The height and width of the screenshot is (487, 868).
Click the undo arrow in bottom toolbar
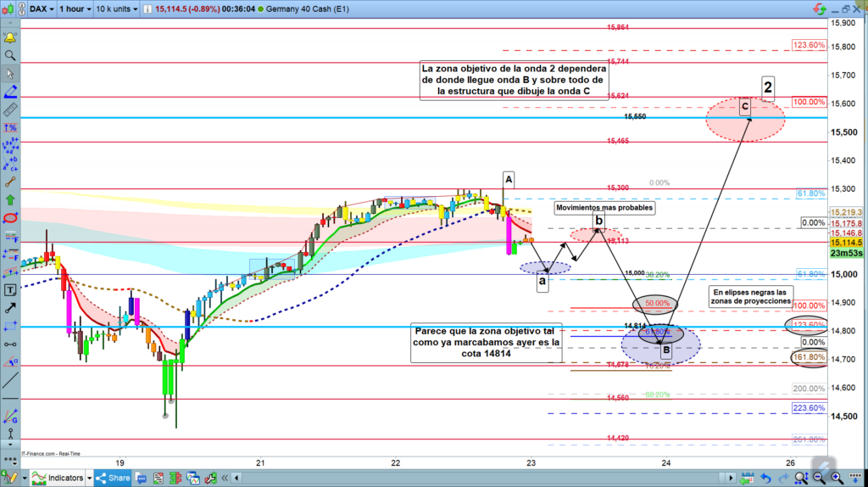pyautogui.click(x=767, y=479)
